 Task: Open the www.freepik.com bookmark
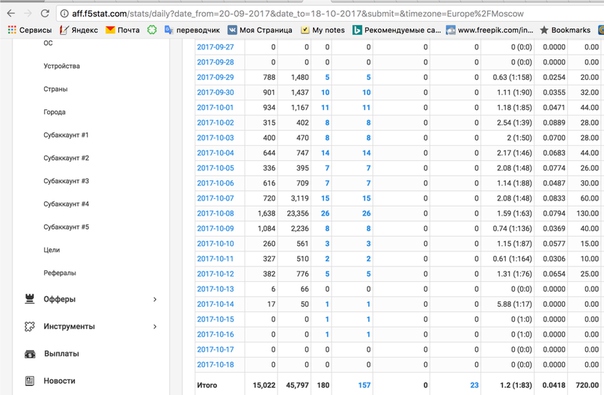coord(490,30)
